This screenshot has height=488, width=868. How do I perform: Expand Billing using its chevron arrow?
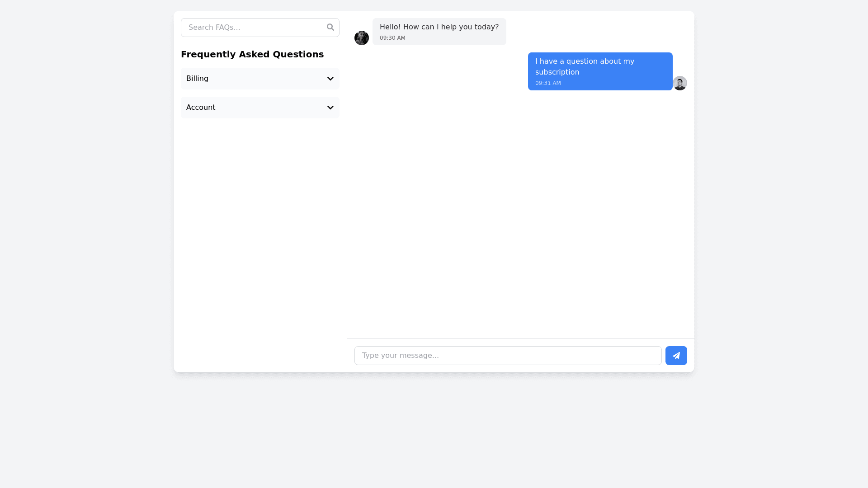tap(330, 79)
